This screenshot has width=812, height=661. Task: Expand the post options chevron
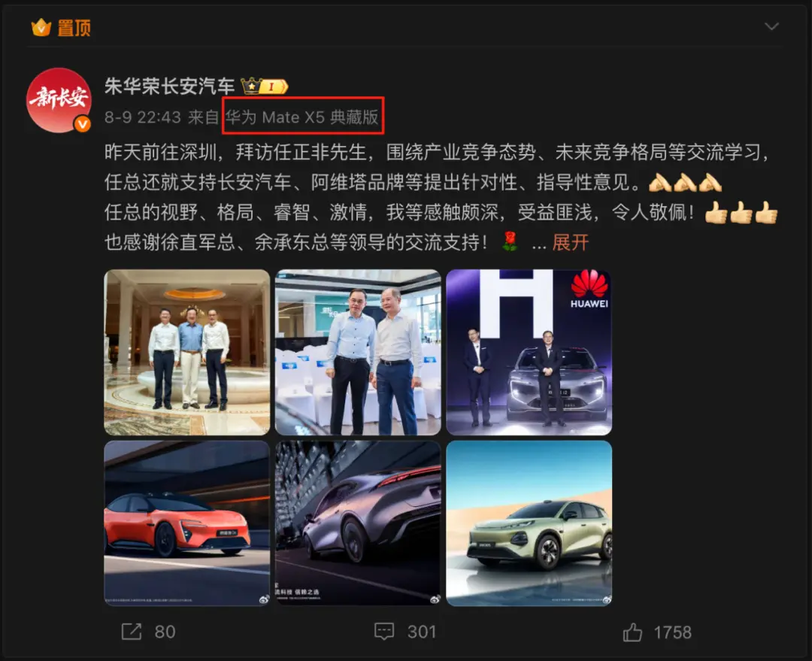point(771,26)
